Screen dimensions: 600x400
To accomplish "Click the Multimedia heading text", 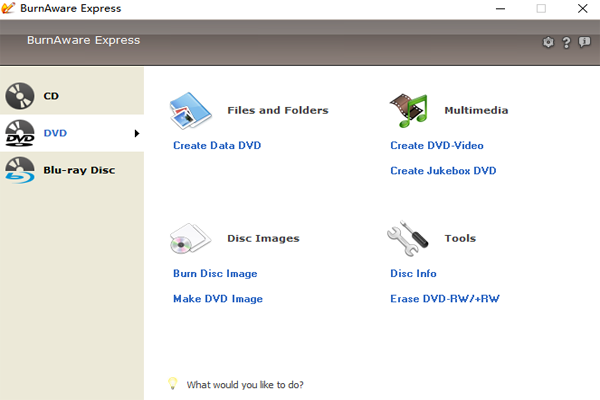I will point(476,110).
